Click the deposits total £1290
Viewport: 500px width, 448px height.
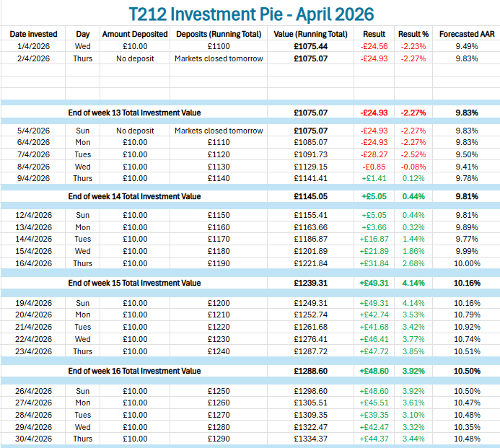219,439
